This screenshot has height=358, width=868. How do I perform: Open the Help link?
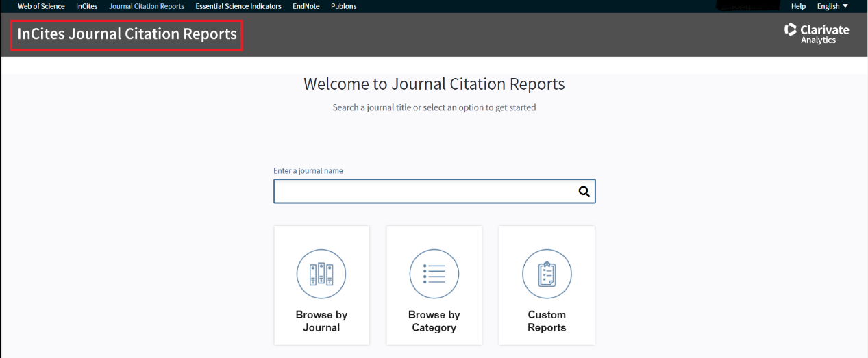point(798,6)
